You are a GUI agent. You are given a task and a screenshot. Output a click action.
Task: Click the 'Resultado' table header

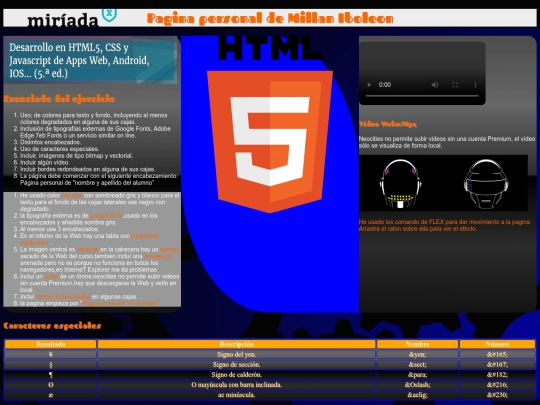point(51,344)
